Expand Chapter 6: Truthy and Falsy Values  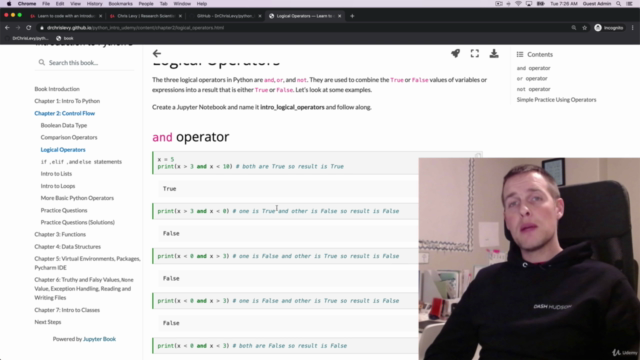(x=84, y=289)
